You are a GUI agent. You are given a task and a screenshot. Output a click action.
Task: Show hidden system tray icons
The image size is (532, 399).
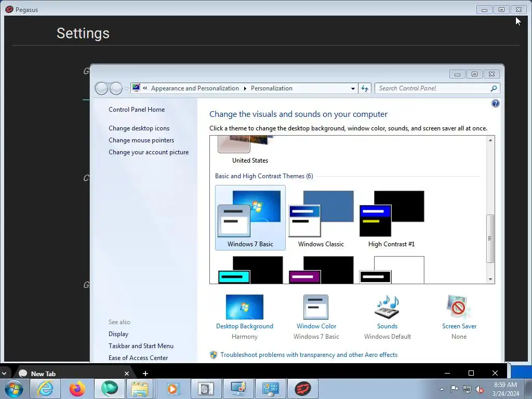tap(442, 389)
